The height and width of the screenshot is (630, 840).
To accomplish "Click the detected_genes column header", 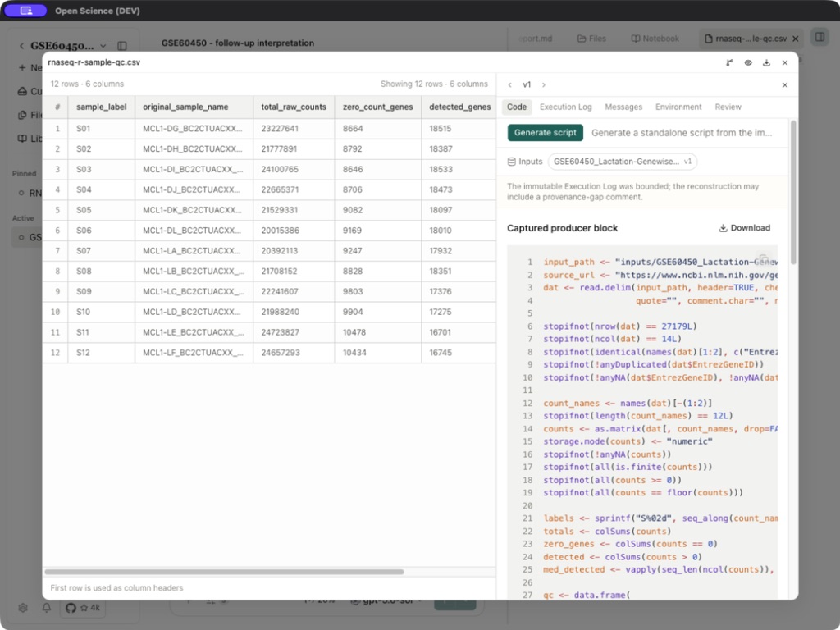I will [x=459, y=107].
